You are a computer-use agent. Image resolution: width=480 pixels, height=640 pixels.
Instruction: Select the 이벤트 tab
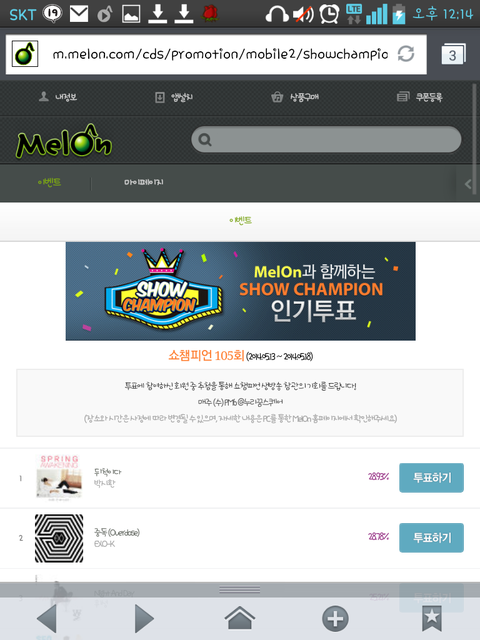49,182
